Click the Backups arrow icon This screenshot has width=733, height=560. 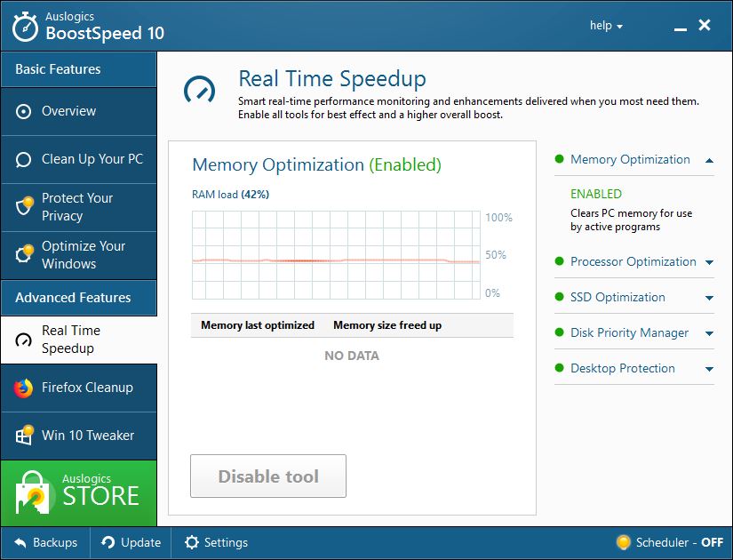(20, 543)
